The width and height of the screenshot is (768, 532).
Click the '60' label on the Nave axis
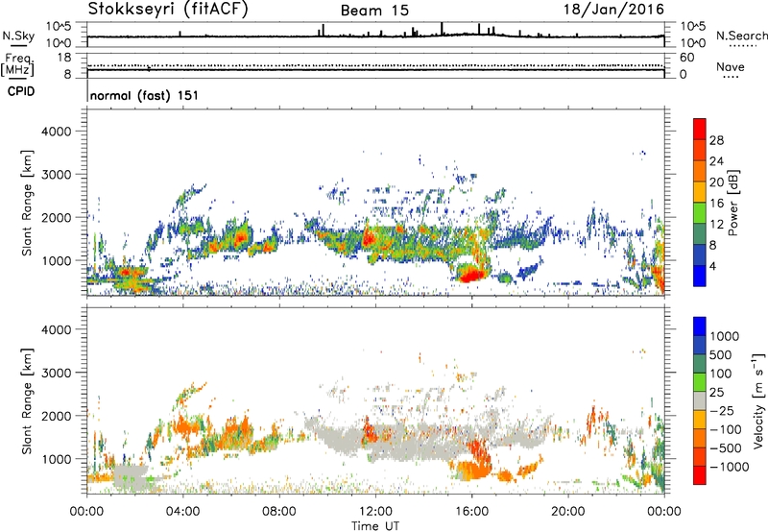686,58
